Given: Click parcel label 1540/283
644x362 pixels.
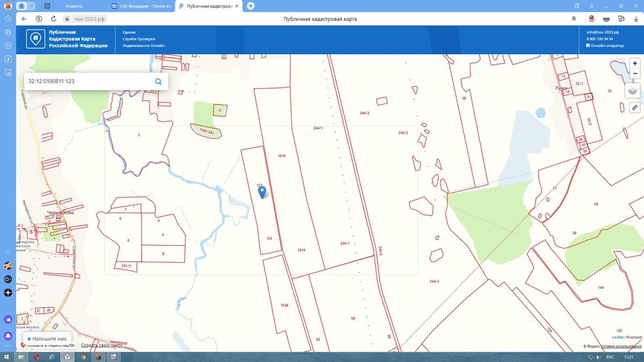Looking at the screenshot, I should 207,131.
